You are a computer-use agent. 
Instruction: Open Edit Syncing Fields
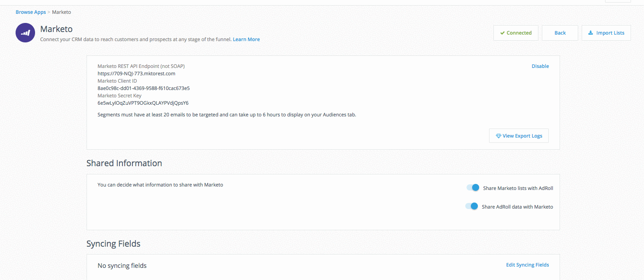pos(527,265)
